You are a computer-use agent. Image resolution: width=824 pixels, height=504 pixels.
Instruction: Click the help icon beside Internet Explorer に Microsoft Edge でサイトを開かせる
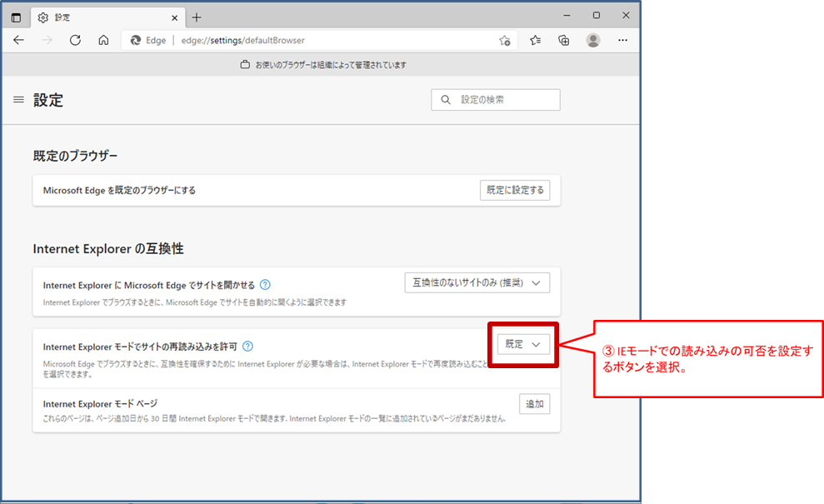tap(266, 285)
